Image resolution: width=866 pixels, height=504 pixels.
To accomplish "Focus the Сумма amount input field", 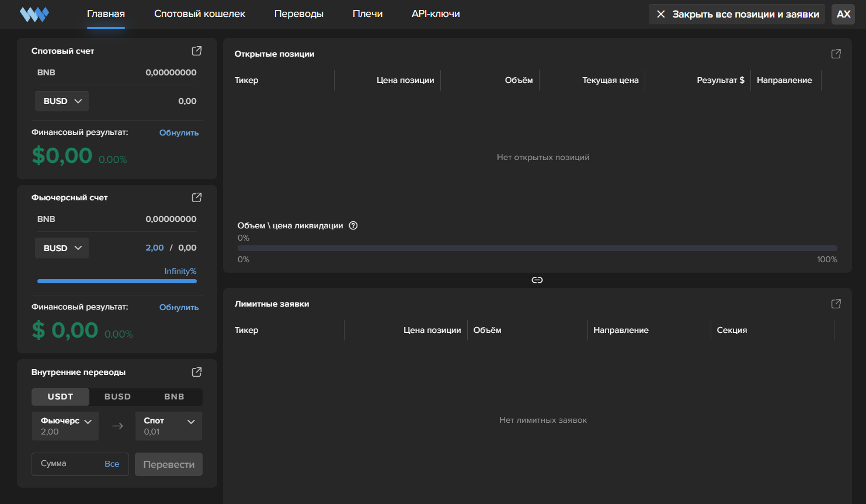I will (80, 464).
